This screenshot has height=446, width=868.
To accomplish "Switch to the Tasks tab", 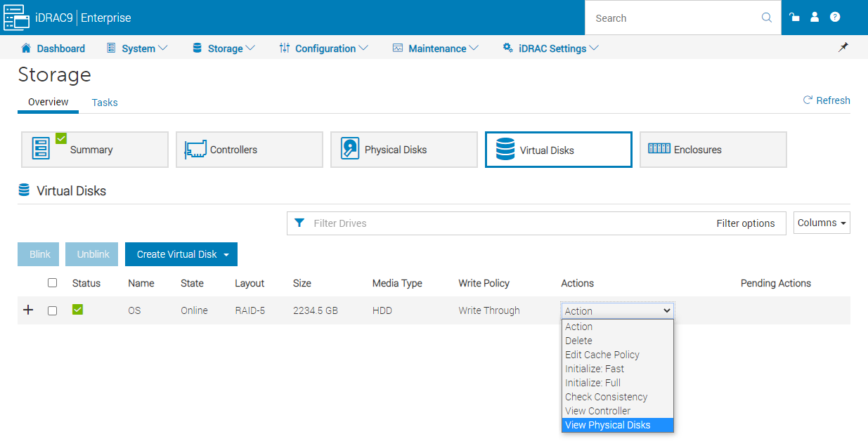I will tap(104, 103).
